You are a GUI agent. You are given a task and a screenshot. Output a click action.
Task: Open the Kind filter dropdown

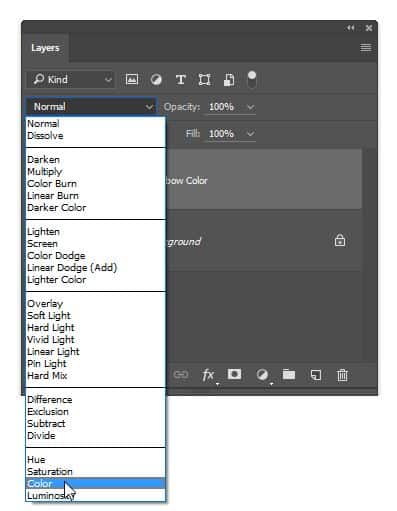[70, 80]
